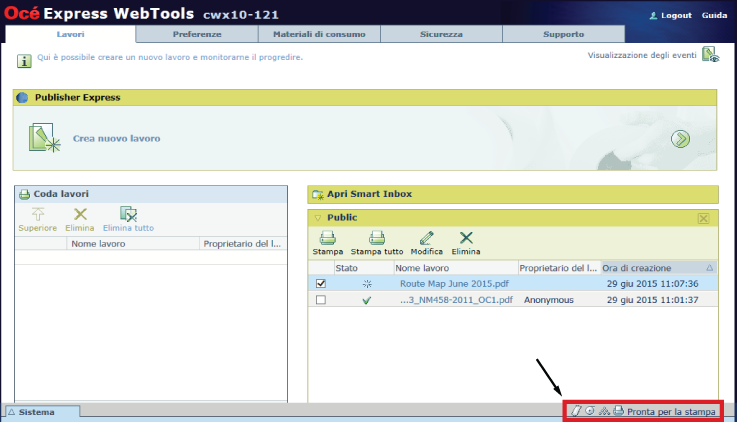The height and width of the screenshot is (422, 737).
Task: Click the processing status icon of Route Map
Action: 367,284
